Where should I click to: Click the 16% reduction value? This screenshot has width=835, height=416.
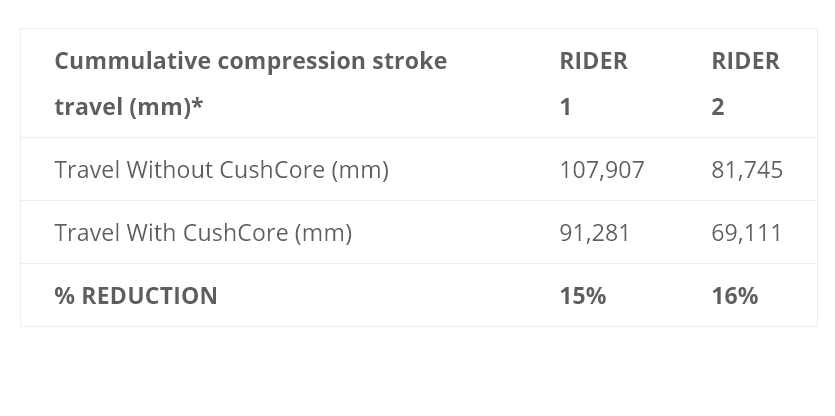pyautogui.click(x=734, y=296)
